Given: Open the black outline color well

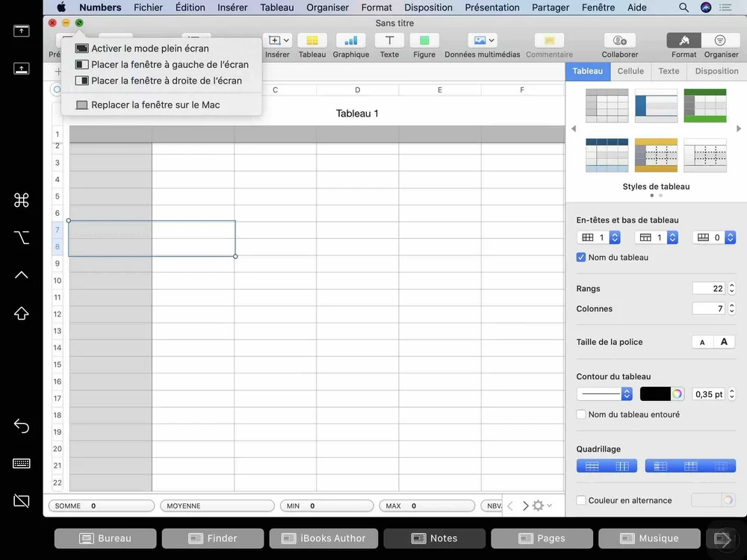Looking at the screenshot, I should pos(655,393).
